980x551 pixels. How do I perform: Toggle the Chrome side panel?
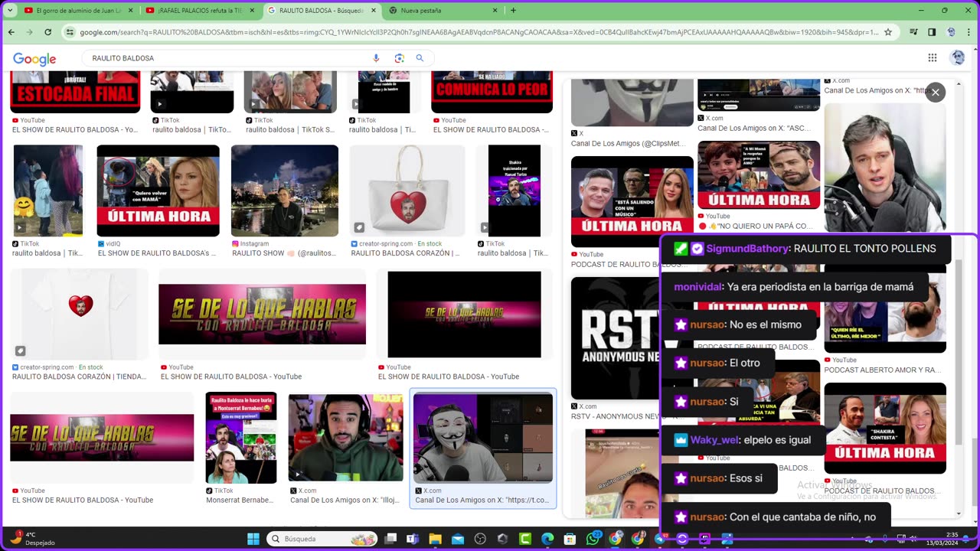(x=932, y=32)
